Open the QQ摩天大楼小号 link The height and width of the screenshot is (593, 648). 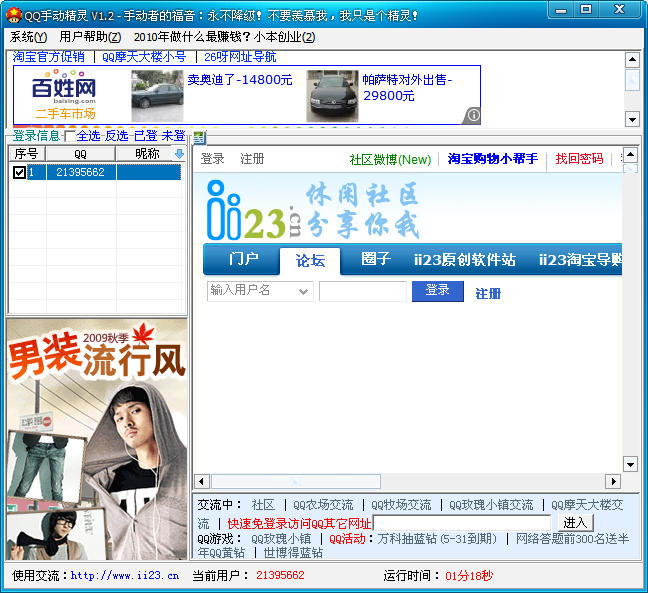[144, 57]
